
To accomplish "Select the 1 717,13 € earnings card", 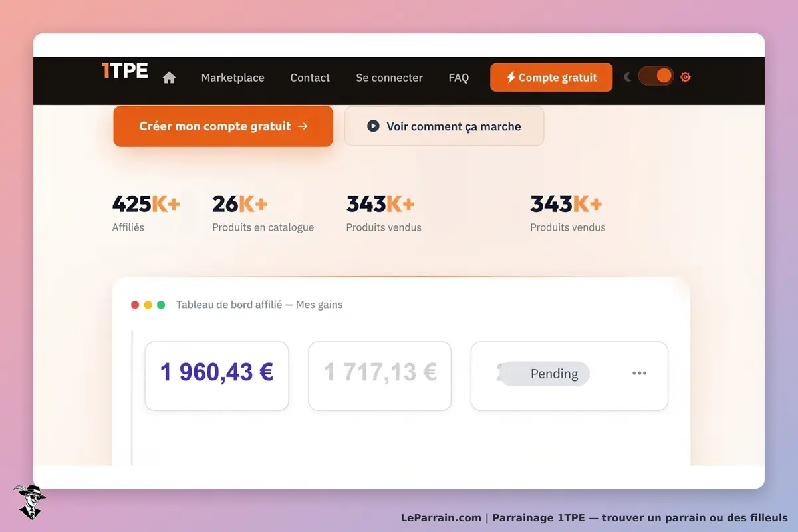I will coord(380,376).
